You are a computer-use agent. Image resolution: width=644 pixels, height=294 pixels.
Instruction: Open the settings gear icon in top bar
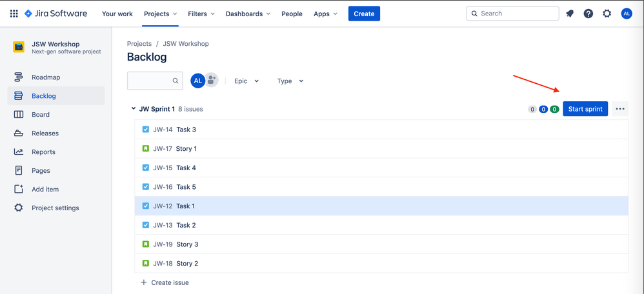pyautogui.click(x=607, y=14)
